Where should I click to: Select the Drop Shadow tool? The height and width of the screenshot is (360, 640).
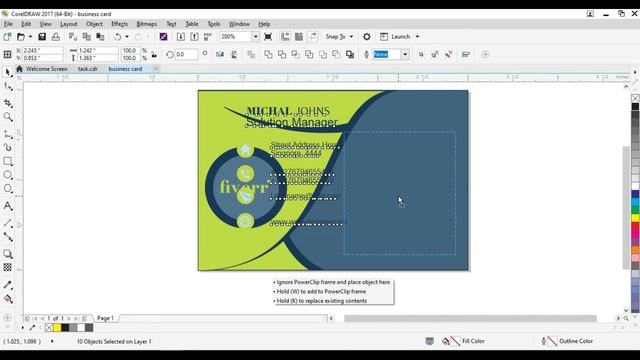(x=7, y=254)
